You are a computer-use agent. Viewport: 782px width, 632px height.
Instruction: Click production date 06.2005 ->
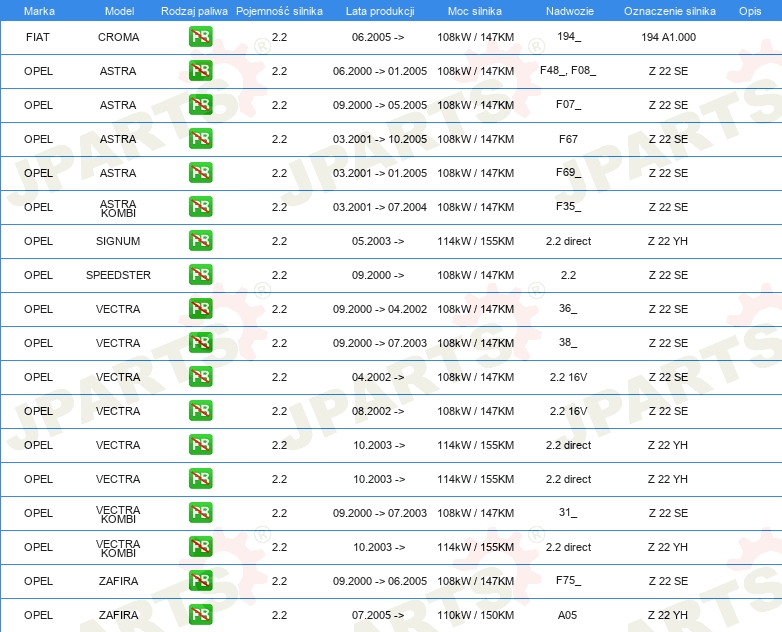click(378, 37)
